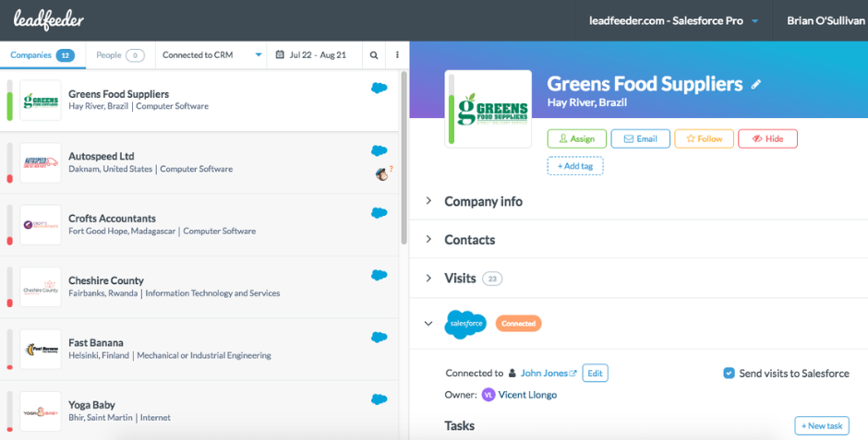
Task: Click the VL owner avatar
Action: pyautogui.click(x=488, y=395)
